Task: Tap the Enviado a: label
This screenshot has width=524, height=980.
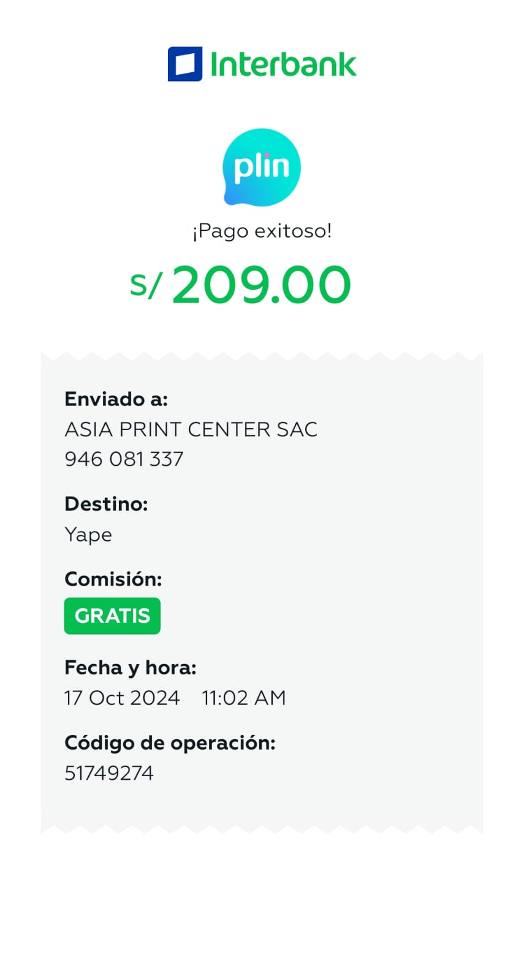Action: (116, 399)
